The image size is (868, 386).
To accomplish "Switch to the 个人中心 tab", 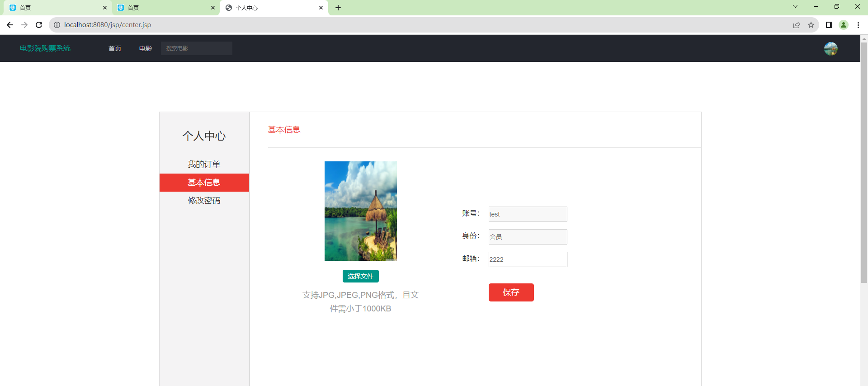I will [x=274, y=8].
